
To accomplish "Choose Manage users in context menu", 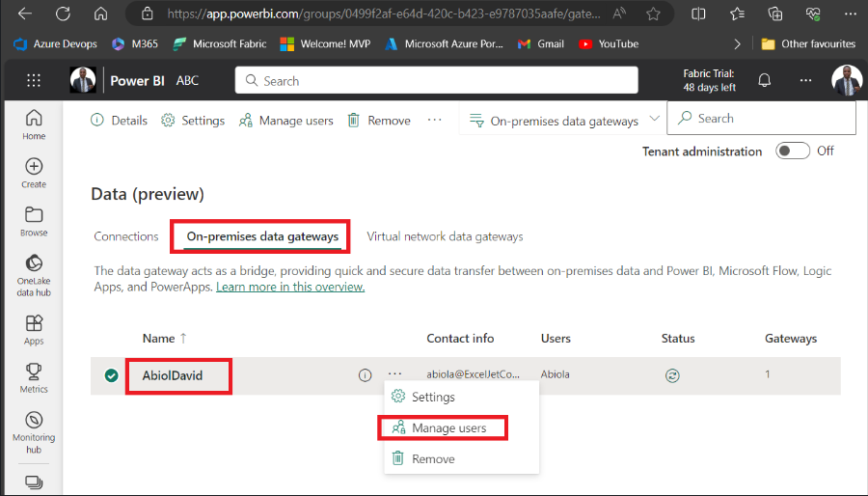I will coord(448,427).
